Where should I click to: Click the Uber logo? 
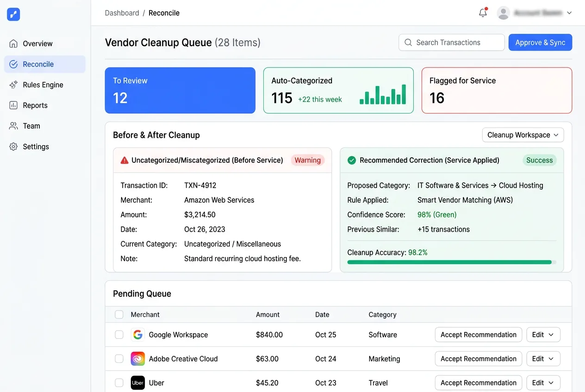[x=138, y=383]
